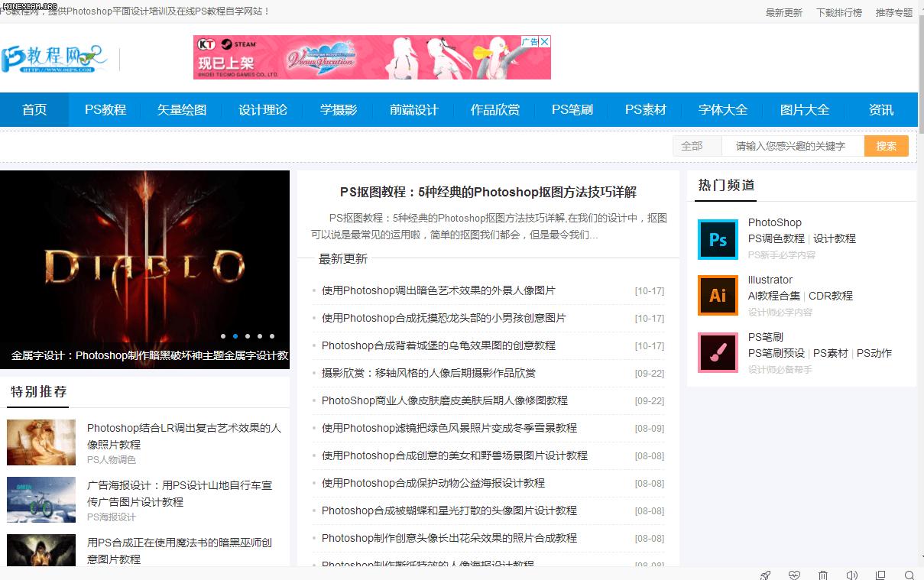This screenshot has width=924, height=580.
Task: Click the heartbeat icon in bottom toolbar
Action: pyautogui.click(x=794, y=574)
